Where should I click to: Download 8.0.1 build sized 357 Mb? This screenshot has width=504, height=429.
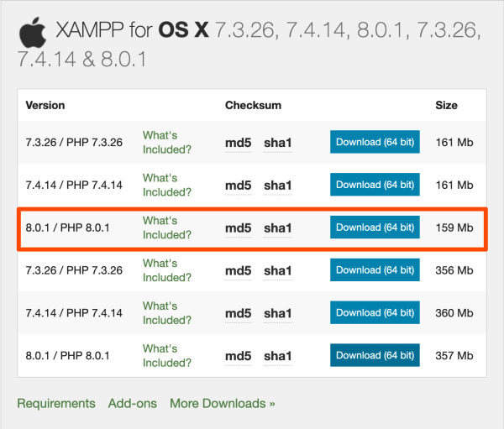pos(375,355)
